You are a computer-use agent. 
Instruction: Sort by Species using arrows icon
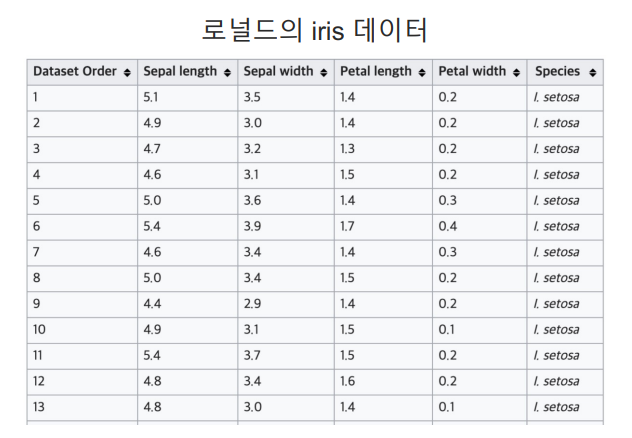(x=592, y=73)
